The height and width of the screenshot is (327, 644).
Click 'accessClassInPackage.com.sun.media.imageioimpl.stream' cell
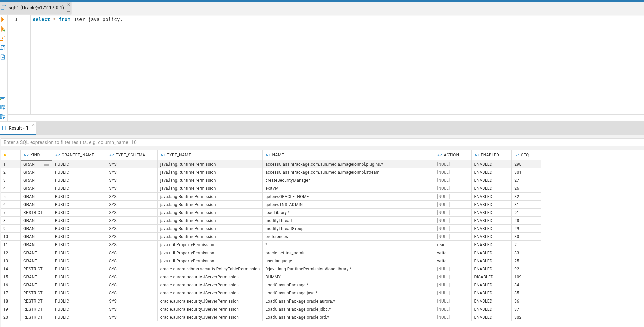348,172
